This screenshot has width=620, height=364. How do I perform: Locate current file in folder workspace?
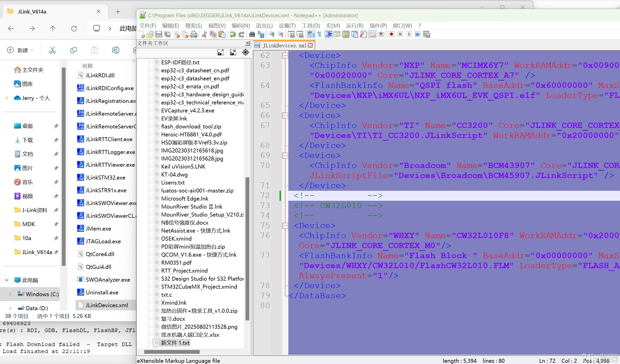246,52
